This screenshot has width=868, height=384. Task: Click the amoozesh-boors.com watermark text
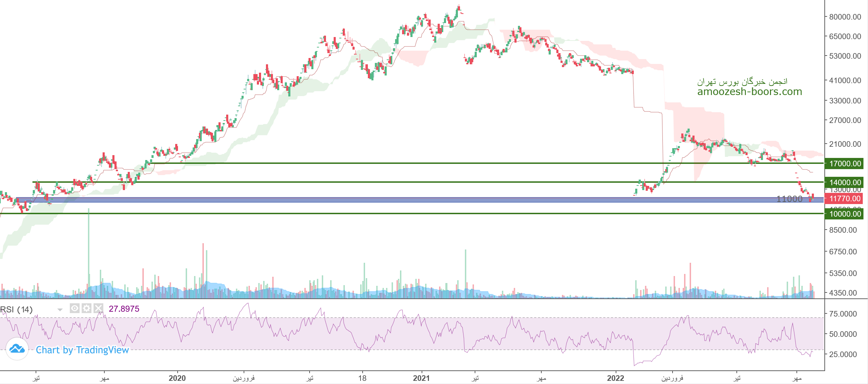tap(749, 92)
